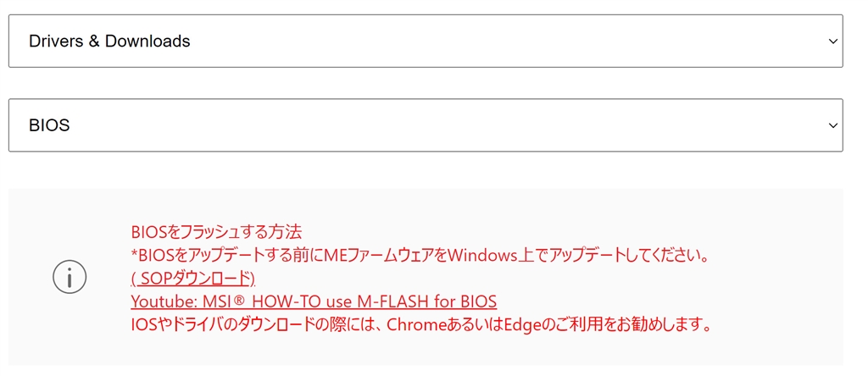
Task: Click the Chrome/Edge browser recommendation line
Action: [x=420, y=324]
